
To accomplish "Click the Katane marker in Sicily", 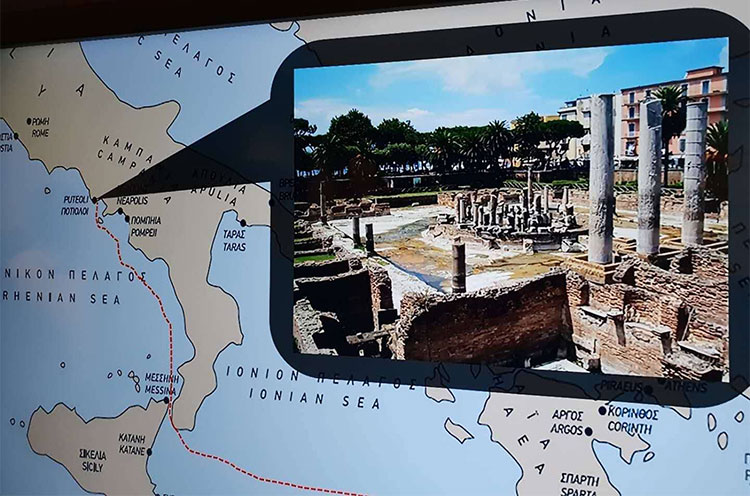I will (148, 452).
